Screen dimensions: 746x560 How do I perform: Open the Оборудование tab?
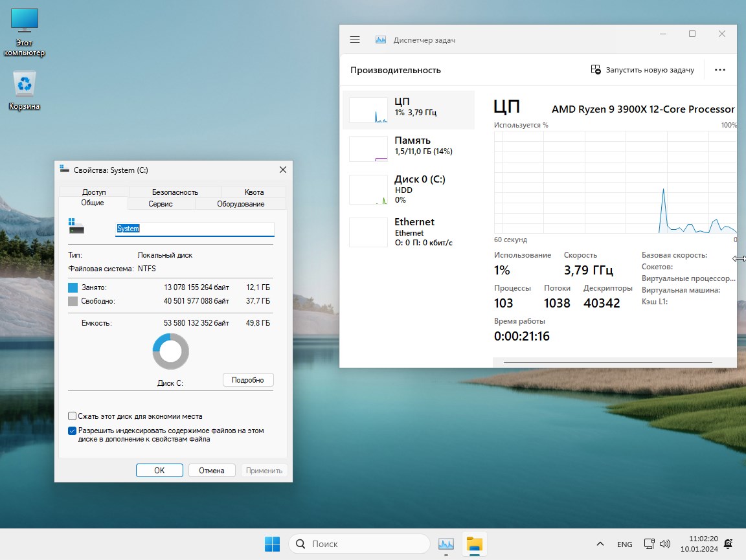(x=240, y=204)
